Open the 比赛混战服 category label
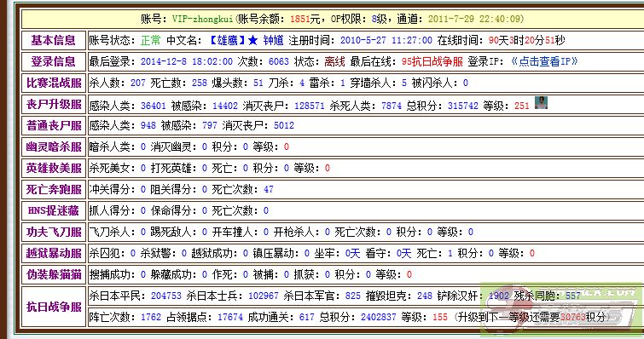 click(x=54, y=83)
